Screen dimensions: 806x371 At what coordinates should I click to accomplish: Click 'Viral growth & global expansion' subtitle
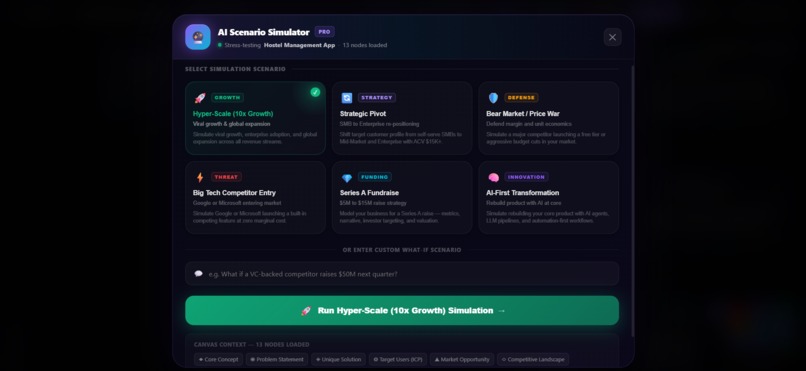(x=231, y=124)
